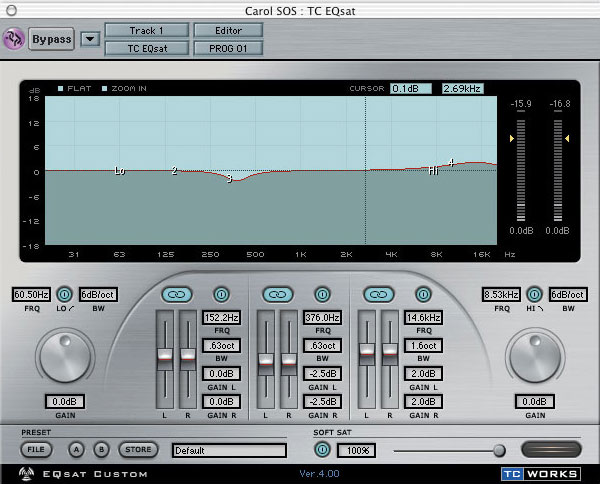Open the Track 1 selector
Viewport: 600px width, 484px height.
[147, 30]
